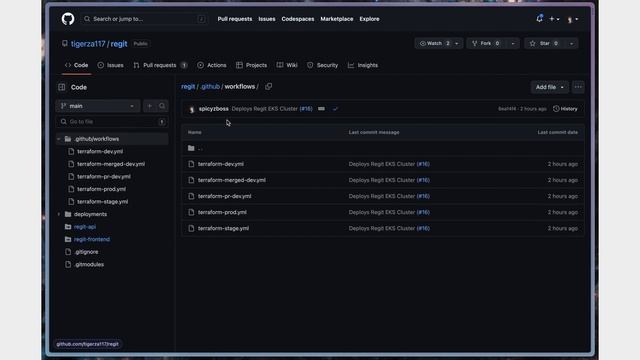Go to Issues in top nav

[267, 19]
